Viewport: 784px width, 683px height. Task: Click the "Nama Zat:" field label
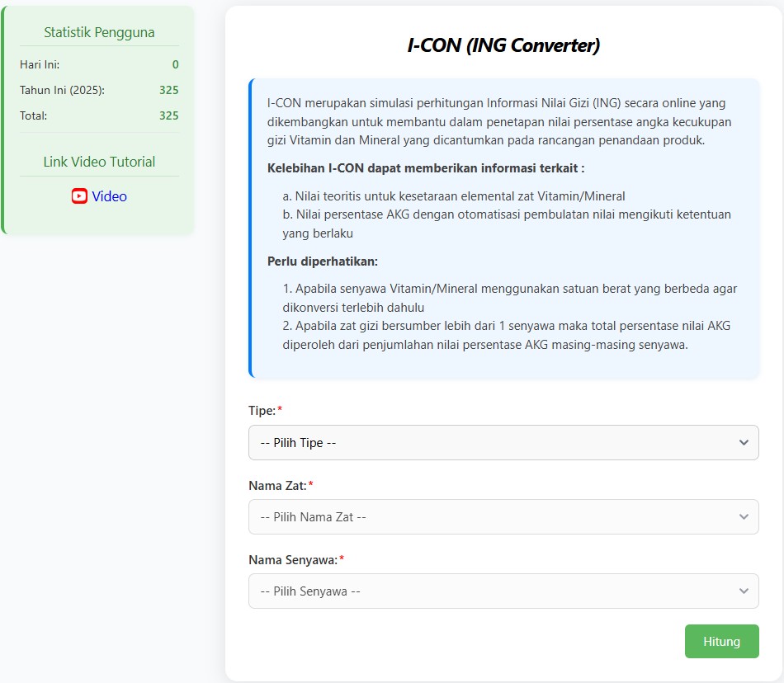click(x=277, y=485)
